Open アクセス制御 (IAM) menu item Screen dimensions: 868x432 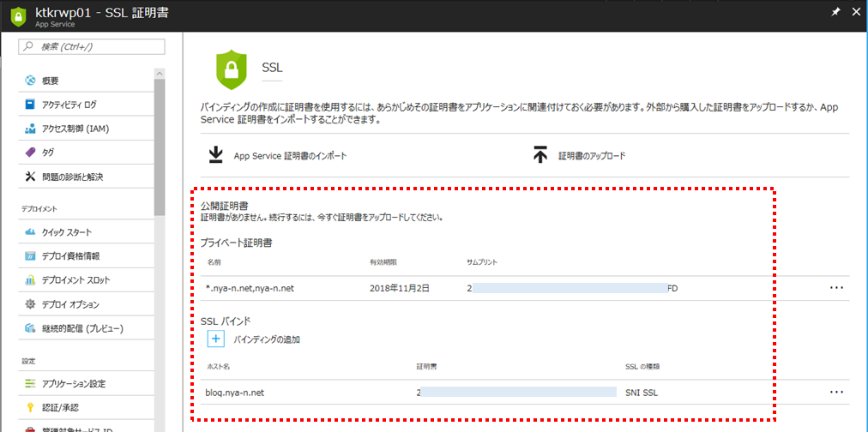[77, 129]
